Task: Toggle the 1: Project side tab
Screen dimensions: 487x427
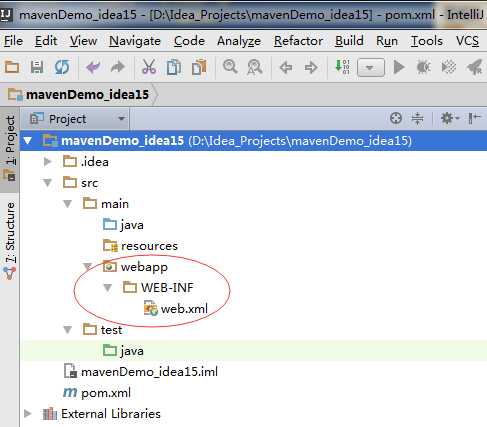Action: pyautogui.click(x=10, y=149)
